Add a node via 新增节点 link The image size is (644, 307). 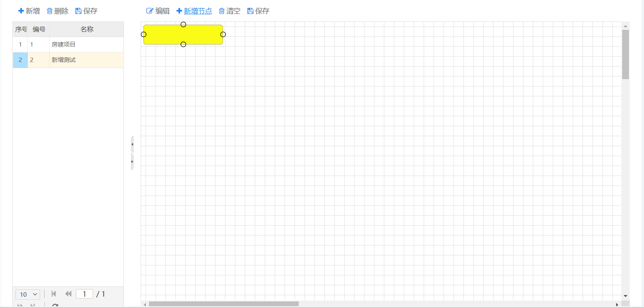194,11
